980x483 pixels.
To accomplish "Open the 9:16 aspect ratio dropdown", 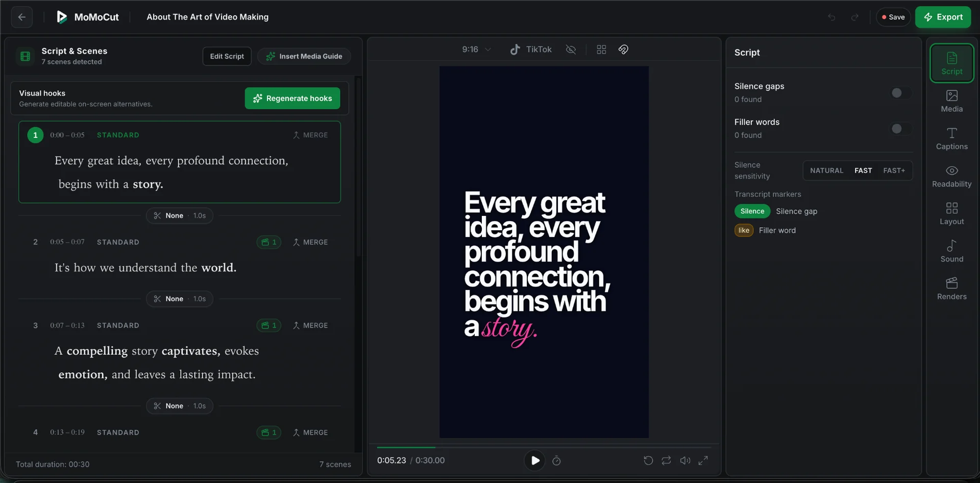I will click(476, 50).
